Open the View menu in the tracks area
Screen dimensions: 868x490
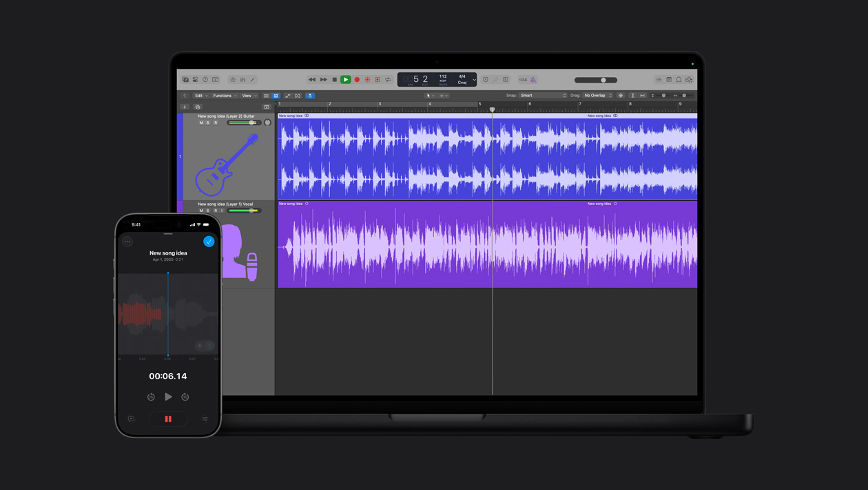246,96
